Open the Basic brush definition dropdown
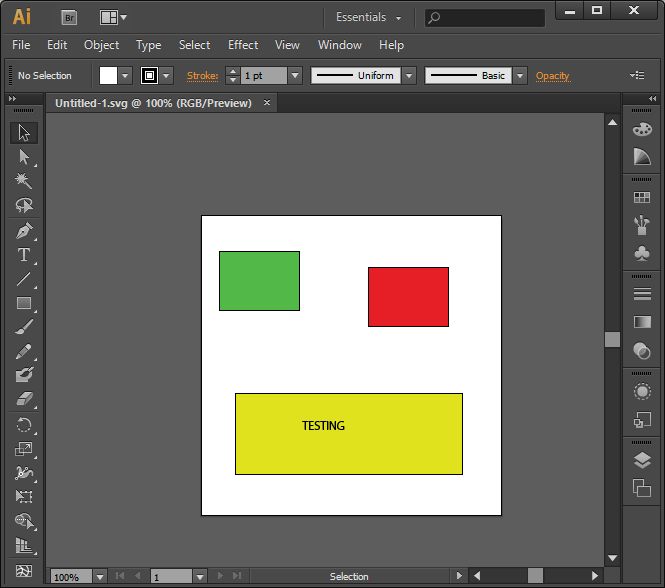 pos(520,76)
